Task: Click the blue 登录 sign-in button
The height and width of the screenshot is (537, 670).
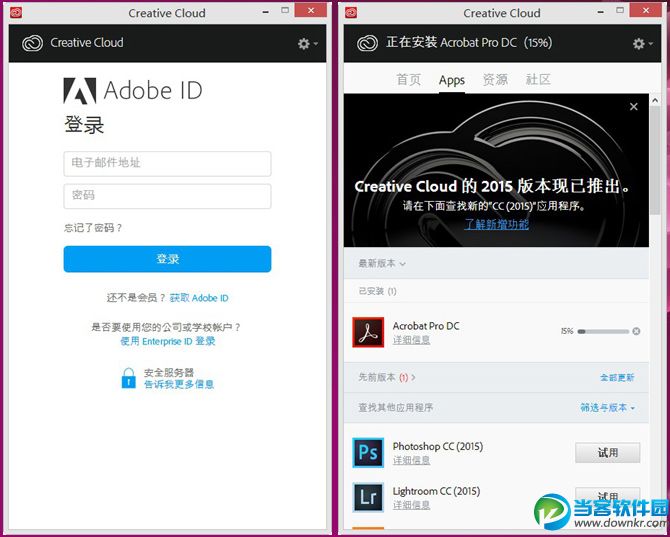Action: 167,259
